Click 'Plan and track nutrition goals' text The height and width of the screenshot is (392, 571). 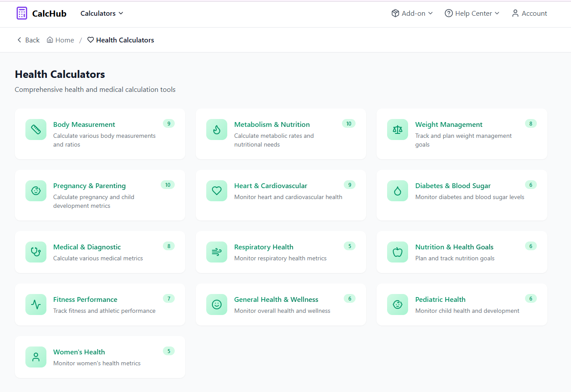tap(455, 258)
